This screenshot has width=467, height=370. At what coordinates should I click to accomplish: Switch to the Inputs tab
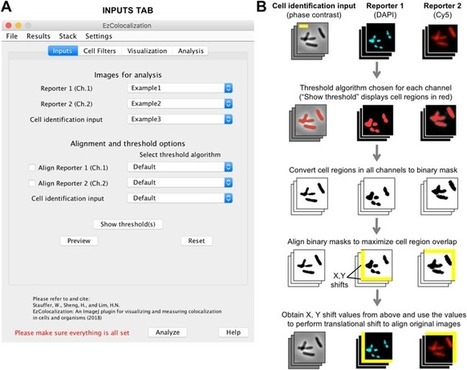[x=63, y=51]
